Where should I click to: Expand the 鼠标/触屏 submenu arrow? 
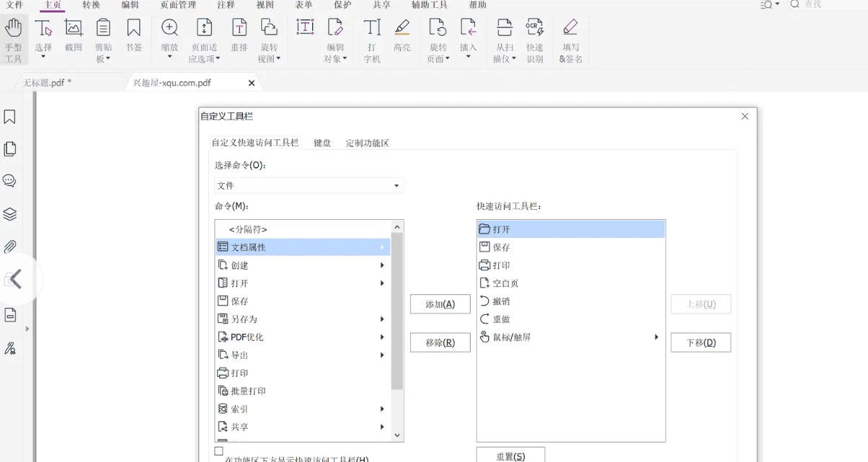point(655,337)
